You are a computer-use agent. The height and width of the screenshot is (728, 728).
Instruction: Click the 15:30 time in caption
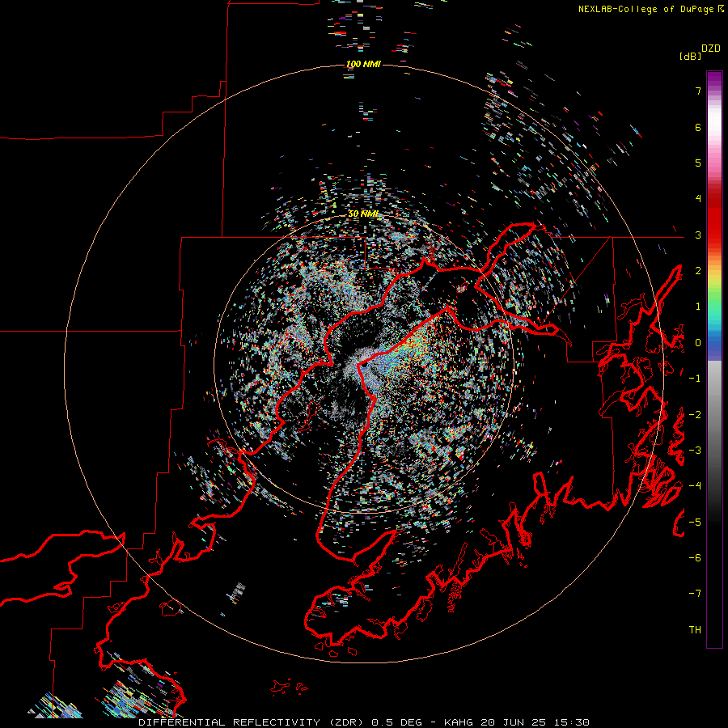click(x=572, y=722)
